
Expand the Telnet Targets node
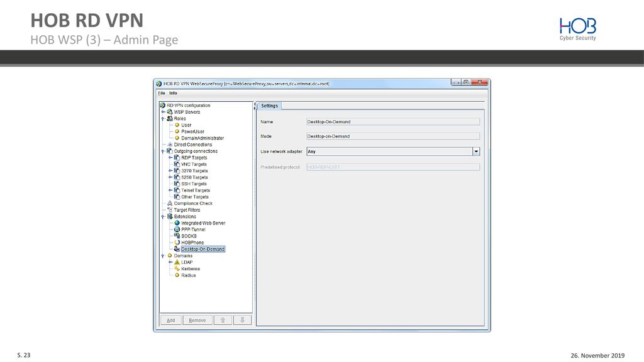point(170,190)
